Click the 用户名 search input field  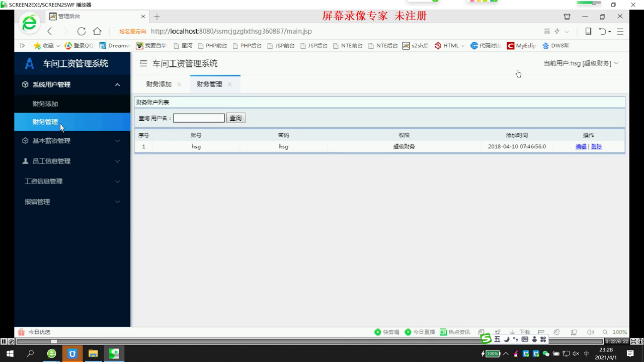click(x=199, y=118)
